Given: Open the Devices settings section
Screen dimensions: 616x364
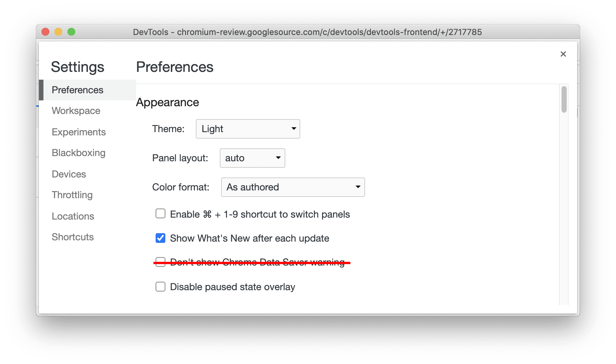Looking at the screenshot, I should [69, 174].
